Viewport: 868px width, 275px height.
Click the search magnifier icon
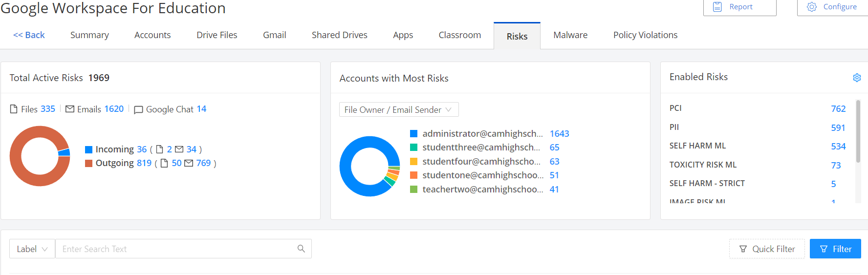click(301, 249)
